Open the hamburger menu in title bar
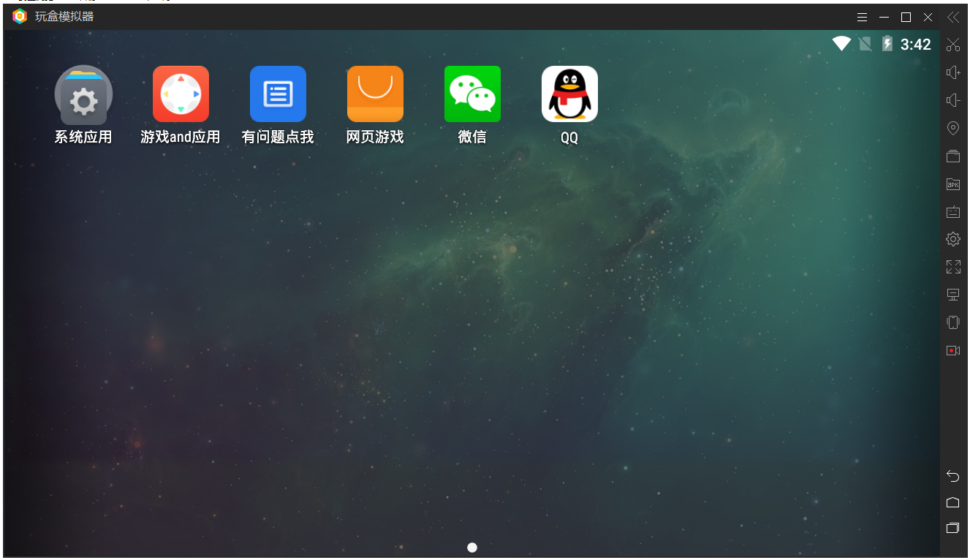The image size is (970, 560). [x=863, y=17]
